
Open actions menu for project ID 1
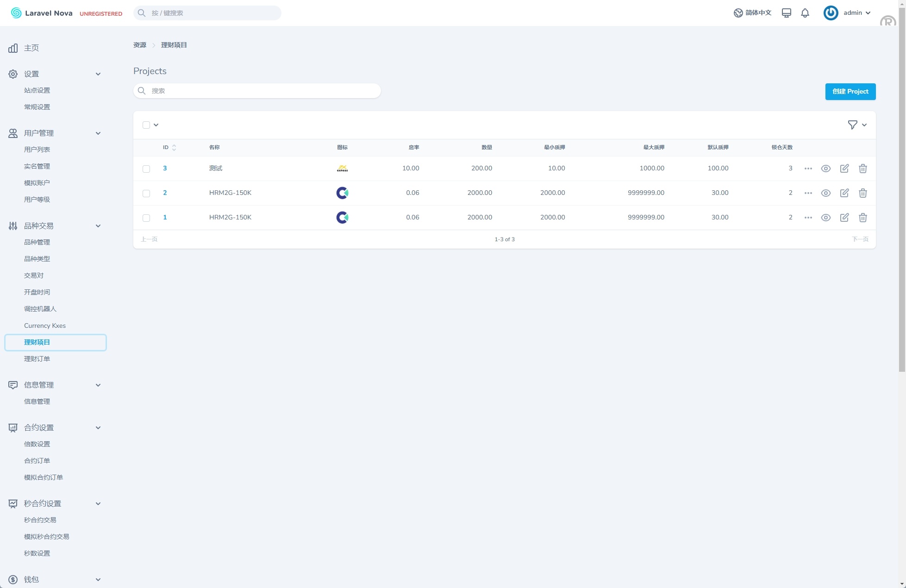pos(808,218)
